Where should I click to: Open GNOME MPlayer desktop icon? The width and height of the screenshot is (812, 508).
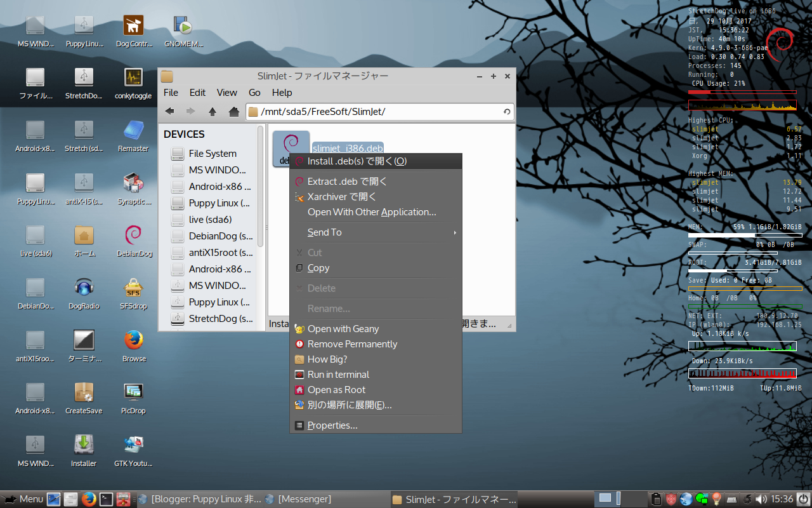(183, 25)
